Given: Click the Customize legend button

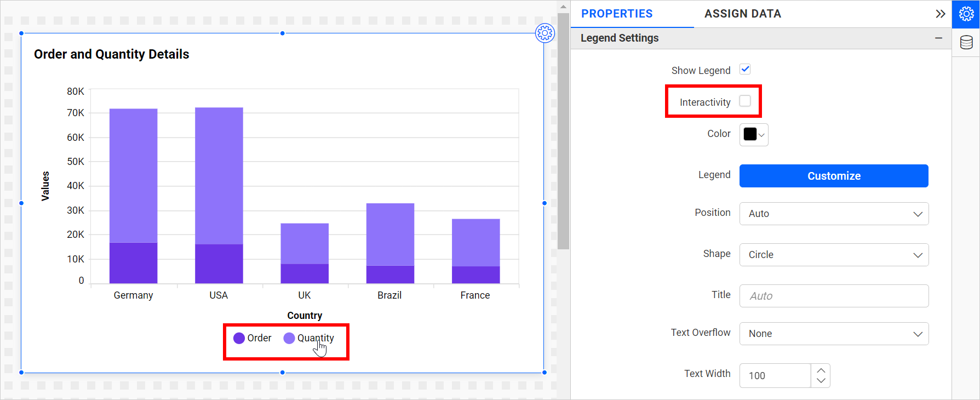Looking at the screenshot, I should click(833, 176).
